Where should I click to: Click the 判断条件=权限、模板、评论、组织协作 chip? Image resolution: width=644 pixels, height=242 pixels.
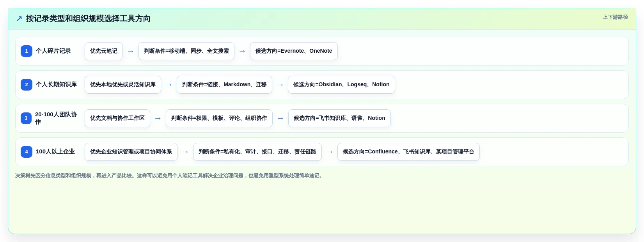click(x=219, y=118)
